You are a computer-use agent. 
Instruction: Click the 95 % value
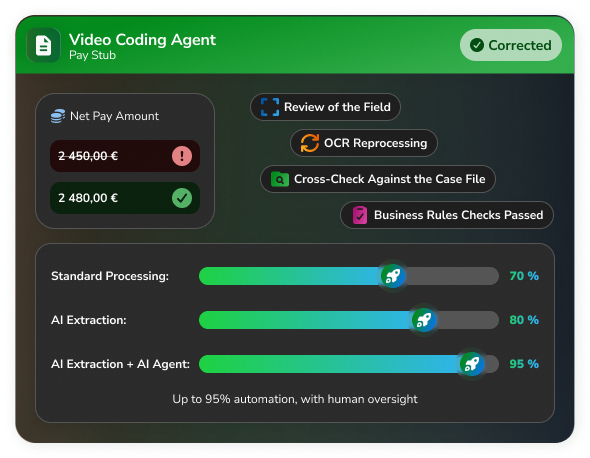[x=524, y=364]
